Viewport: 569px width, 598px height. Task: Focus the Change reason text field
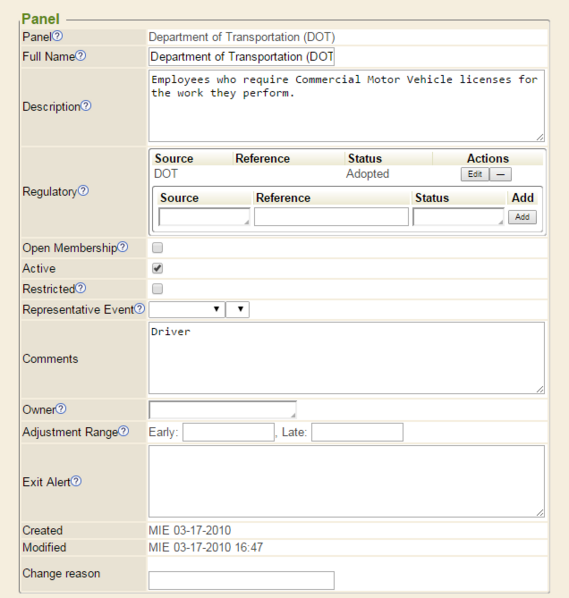click(x=241, y=580)
